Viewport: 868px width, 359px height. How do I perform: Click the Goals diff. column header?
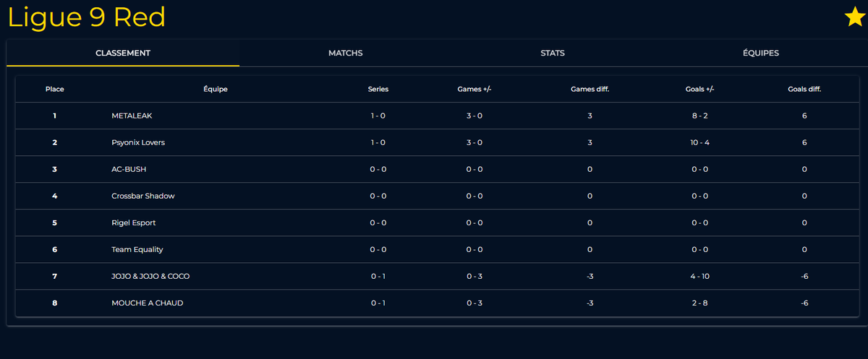pyautogui.click(x=804, y=90)
